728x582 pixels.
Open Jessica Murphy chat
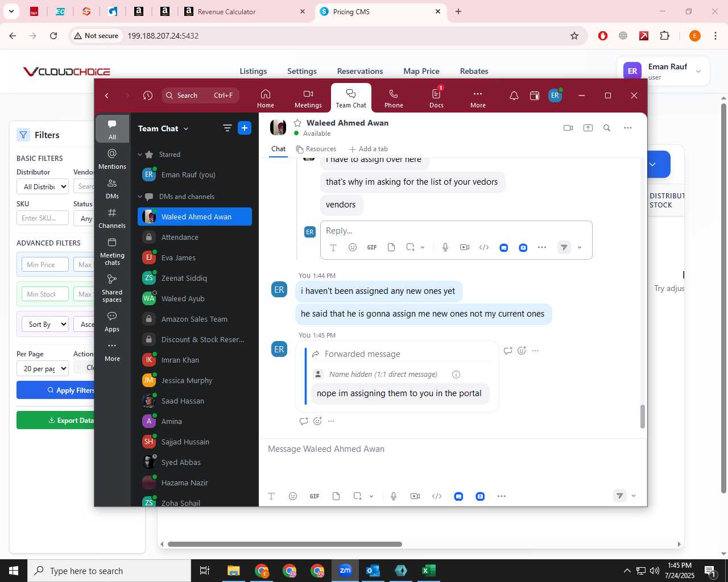pyautogui.click(x=195, y=380)
